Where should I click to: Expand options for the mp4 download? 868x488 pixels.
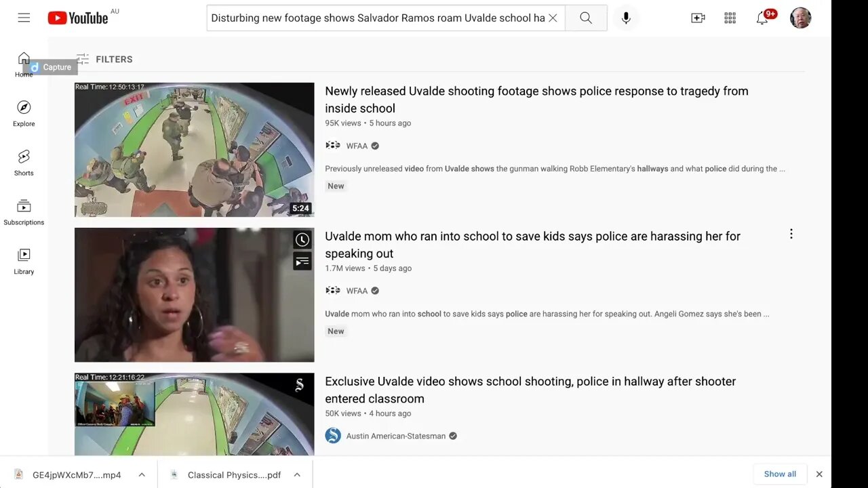(x=142, y=474)
